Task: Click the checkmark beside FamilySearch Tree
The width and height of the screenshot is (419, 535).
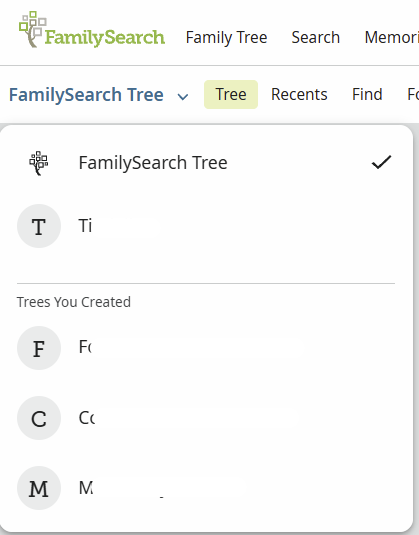Action: click(x=381, y=162)
